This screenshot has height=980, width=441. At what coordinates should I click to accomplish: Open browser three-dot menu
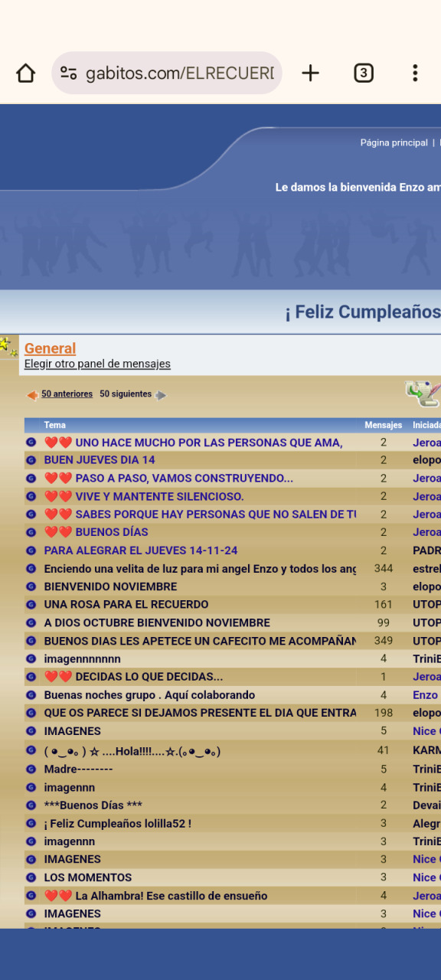pos(415,73)
